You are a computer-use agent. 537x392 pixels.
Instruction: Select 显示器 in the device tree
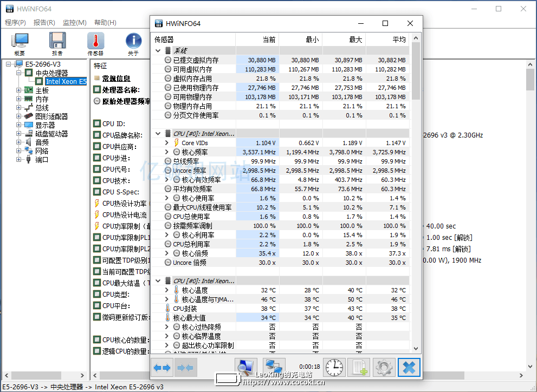[45, 125]
